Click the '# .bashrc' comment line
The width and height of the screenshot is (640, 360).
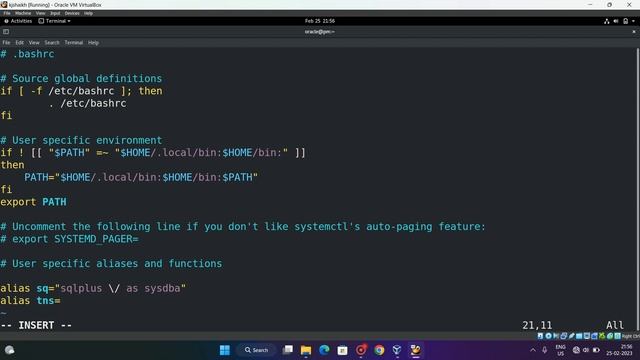click(x=27, y=54)
